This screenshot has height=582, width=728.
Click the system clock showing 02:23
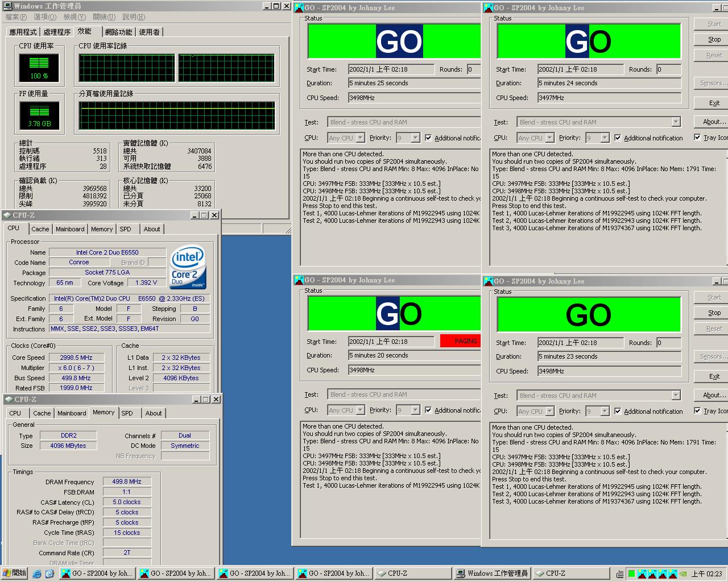click(706, 573)
